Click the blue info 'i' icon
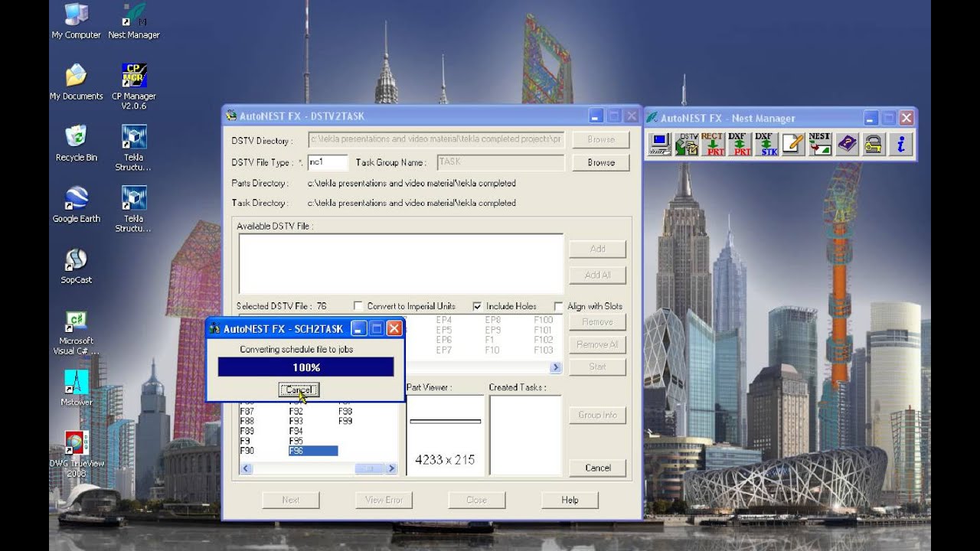 (x=901, y=144)
